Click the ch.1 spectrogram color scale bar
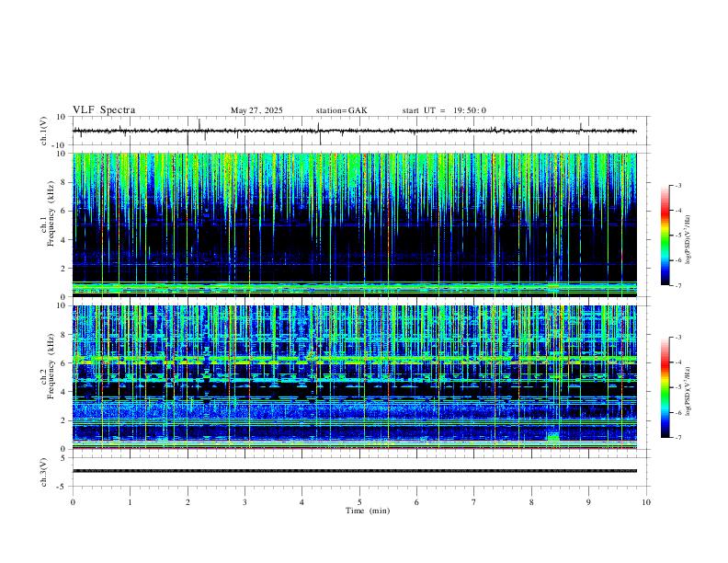Screen dimensions: 728x563 665,236
